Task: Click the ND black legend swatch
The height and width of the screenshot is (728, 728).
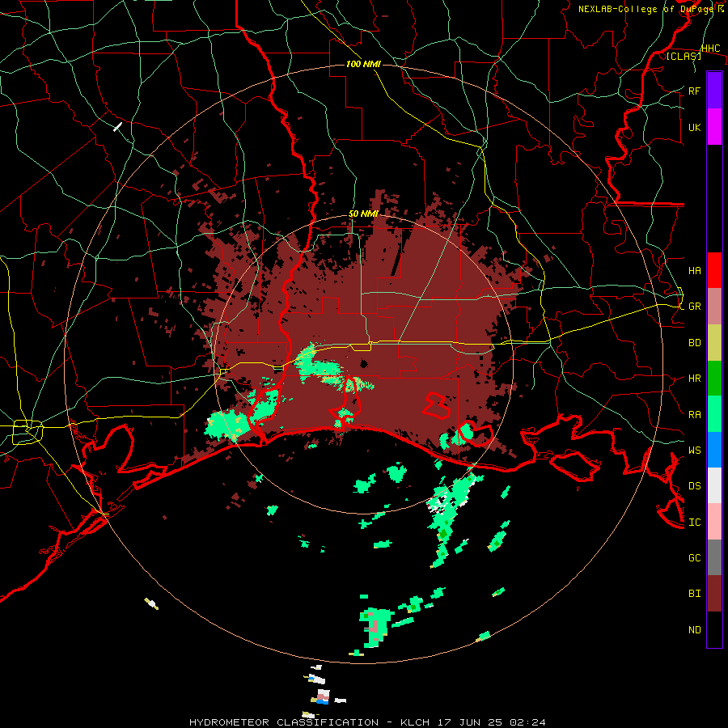Action: [714, 629]
